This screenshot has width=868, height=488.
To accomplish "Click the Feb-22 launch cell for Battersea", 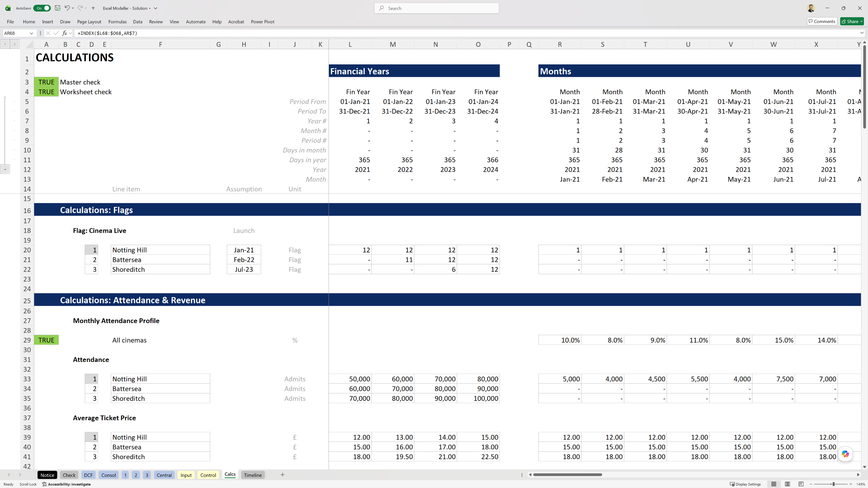I will coord(244,260).
